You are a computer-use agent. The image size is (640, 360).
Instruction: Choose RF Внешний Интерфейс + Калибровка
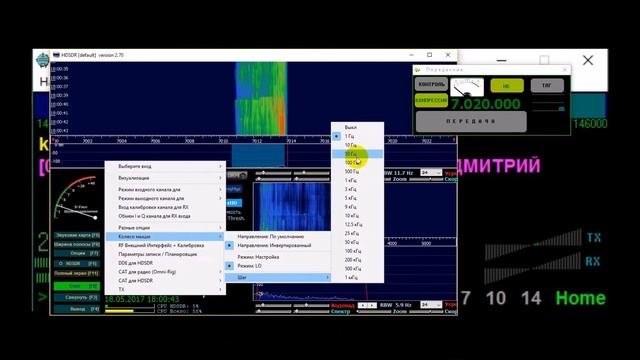[165, 245]
